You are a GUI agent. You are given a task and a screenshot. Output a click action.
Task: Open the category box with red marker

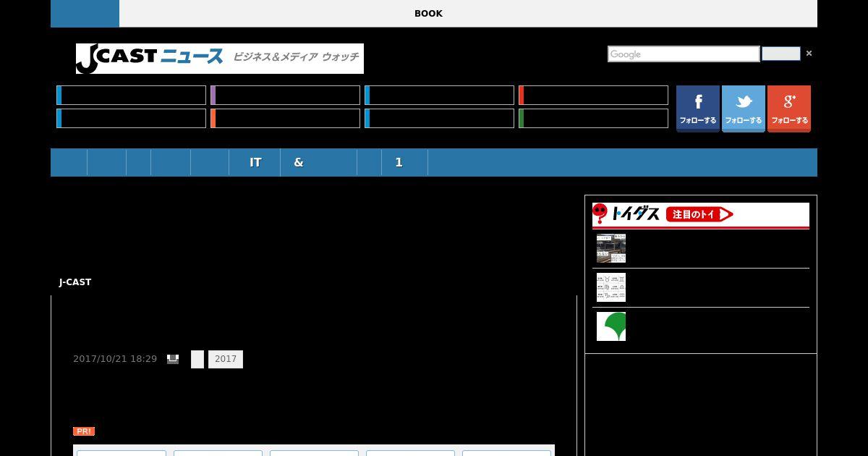pyautogui.click(x=593, y=96)
